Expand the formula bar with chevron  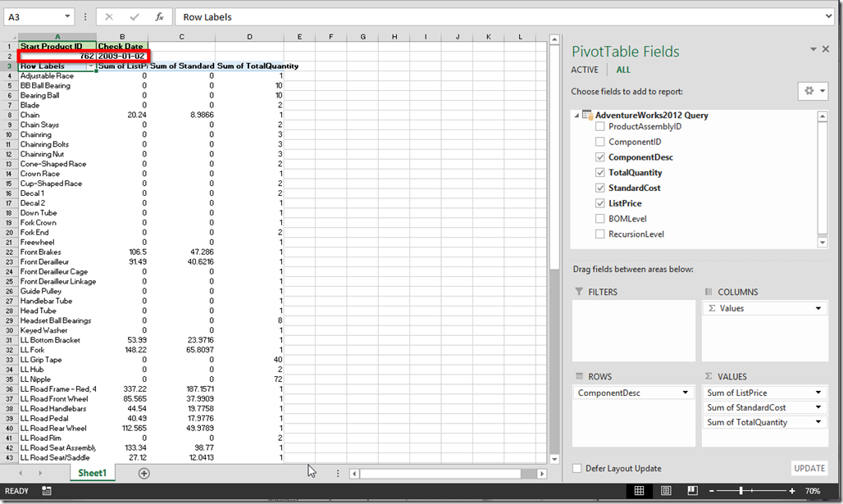point(828,16)
